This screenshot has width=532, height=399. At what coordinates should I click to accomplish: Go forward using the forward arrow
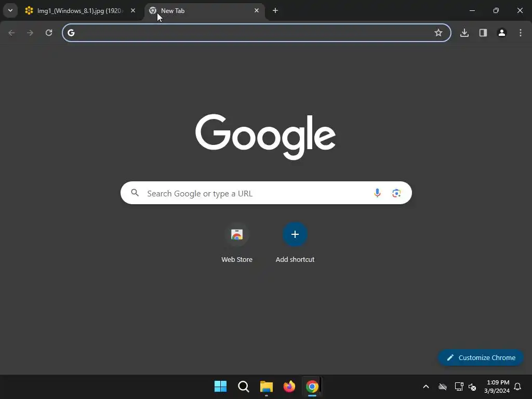click(x=30, y=33)
